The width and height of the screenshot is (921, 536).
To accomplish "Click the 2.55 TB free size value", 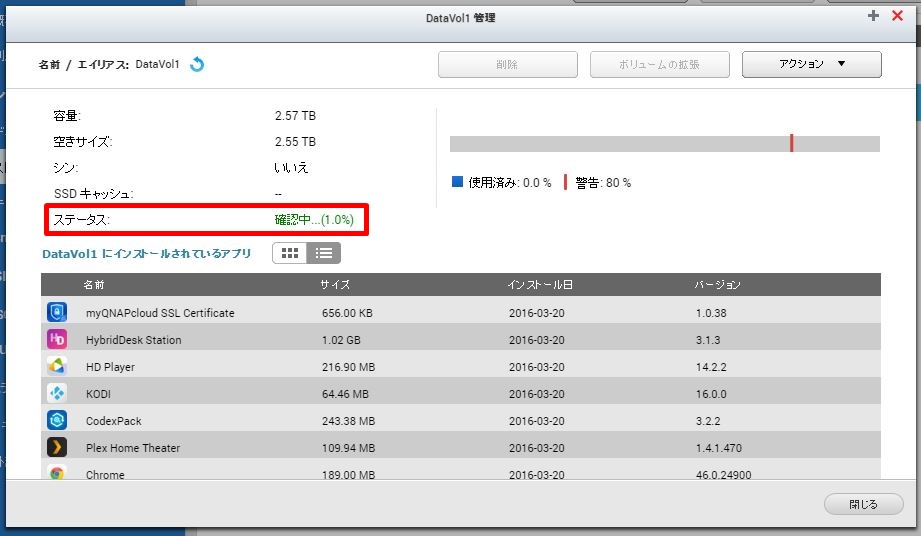I will 295,141.
